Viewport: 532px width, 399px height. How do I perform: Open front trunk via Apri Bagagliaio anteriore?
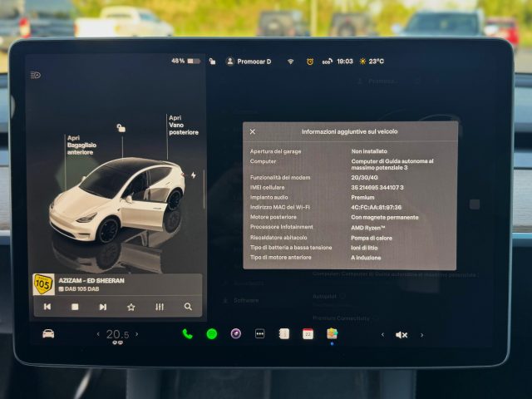(81, 145)
